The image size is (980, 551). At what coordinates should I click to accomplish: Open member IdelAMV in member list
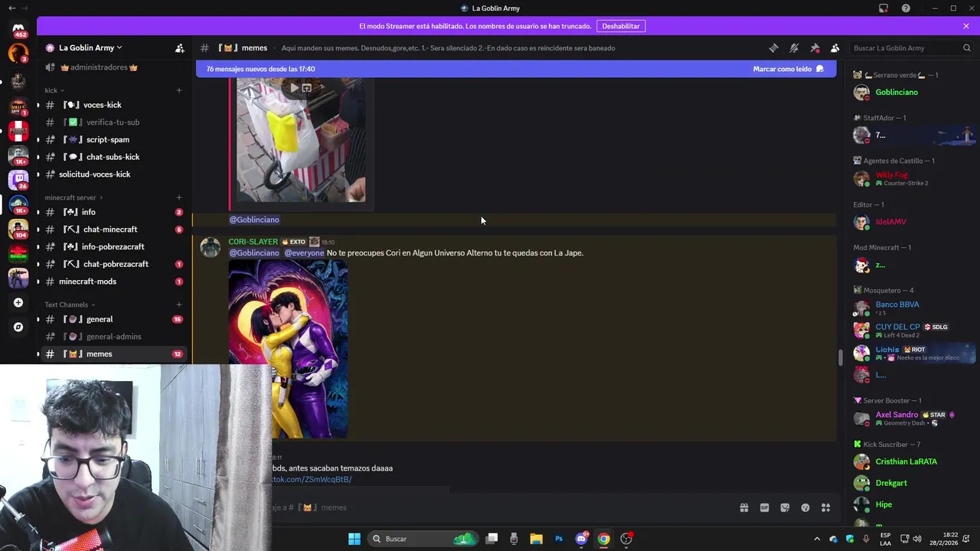pyautogui.click(x=911, y=222)
